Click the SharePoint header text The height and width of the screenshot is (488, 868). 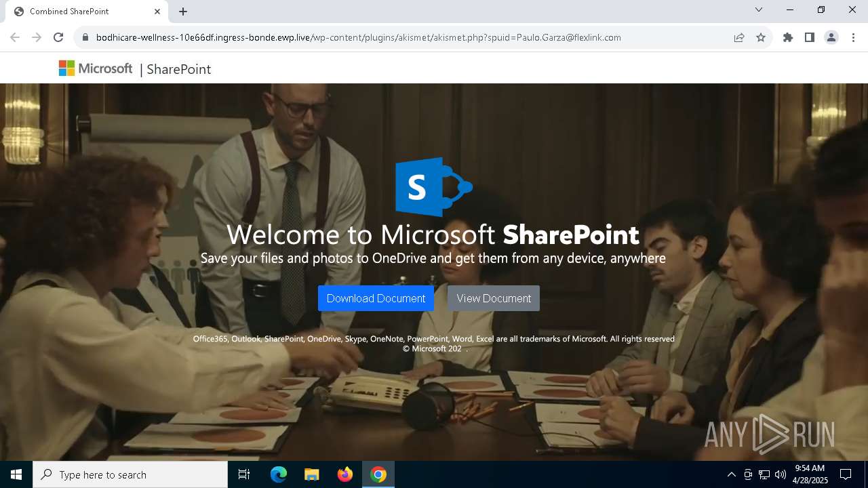click(x=179, y=69)
